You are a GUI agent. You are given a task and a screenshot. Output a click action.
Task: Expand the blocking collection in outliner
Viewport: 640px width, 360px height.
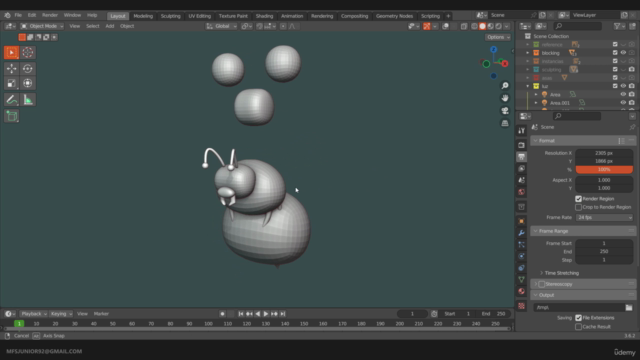(x=528, y=53)
